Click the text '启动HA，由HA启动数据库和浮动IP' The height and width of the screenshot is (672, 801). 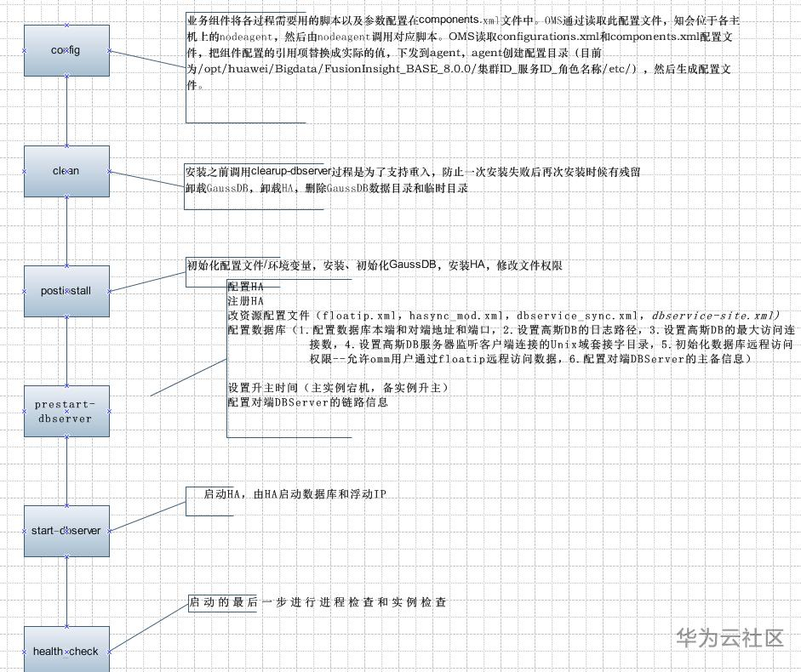coord(295,493)
